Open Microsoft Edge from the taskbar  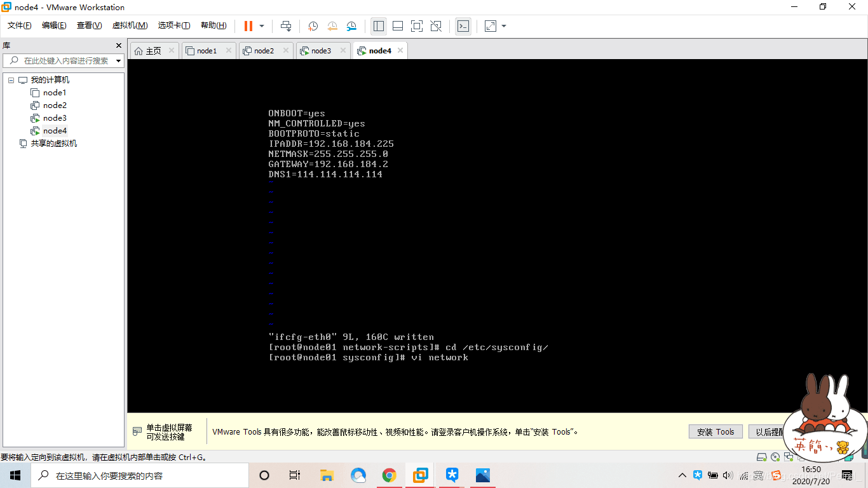click(x=358, y=475)
